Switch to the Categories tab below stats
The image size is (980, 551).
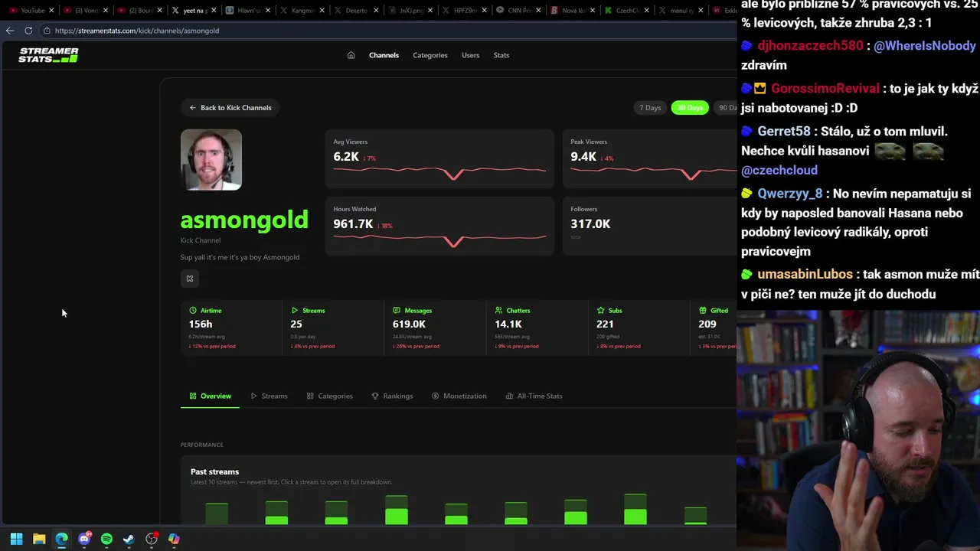point(330,396)
